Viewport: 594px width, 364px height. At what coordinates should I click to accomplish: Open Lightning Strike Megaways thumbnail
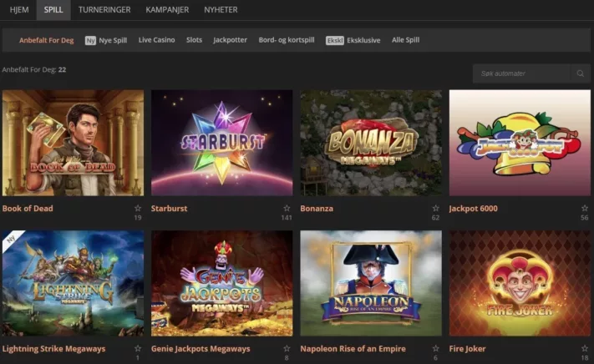(x=74, y=283)
